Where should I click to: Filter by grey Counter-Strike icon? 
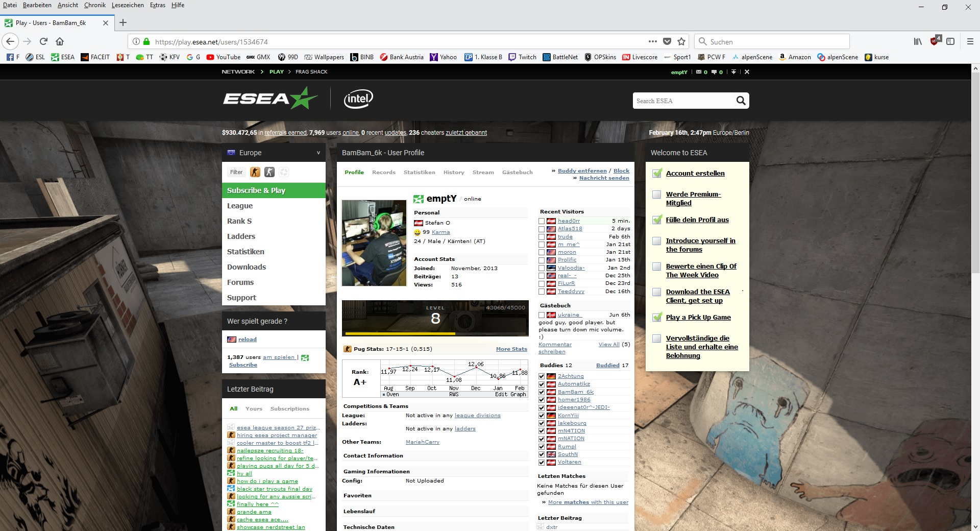(269, 172)
